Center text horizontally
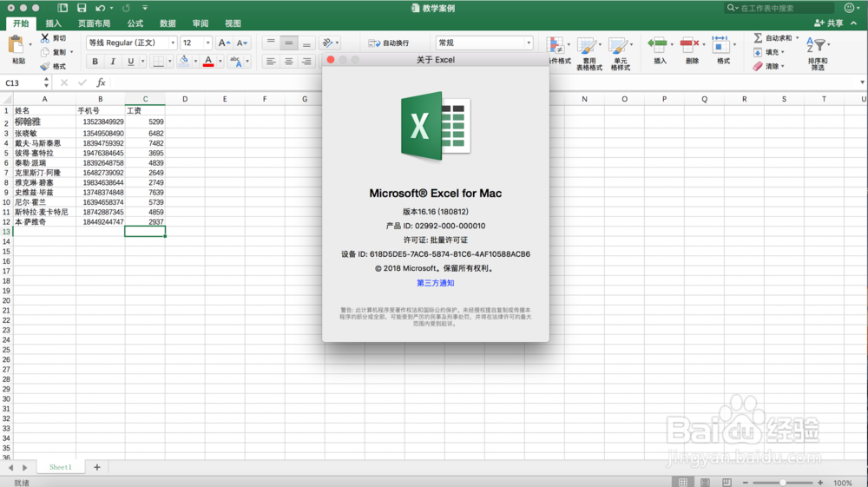This screenshot has height=487, width=868. point(288,61)
